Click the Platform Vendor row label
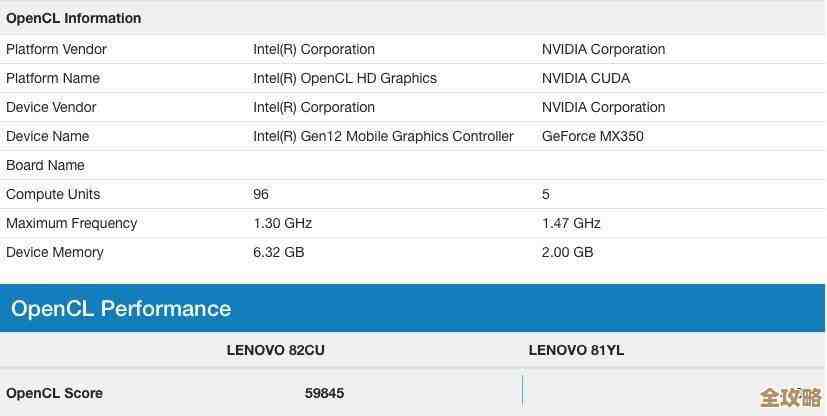 tap(56, 49)
